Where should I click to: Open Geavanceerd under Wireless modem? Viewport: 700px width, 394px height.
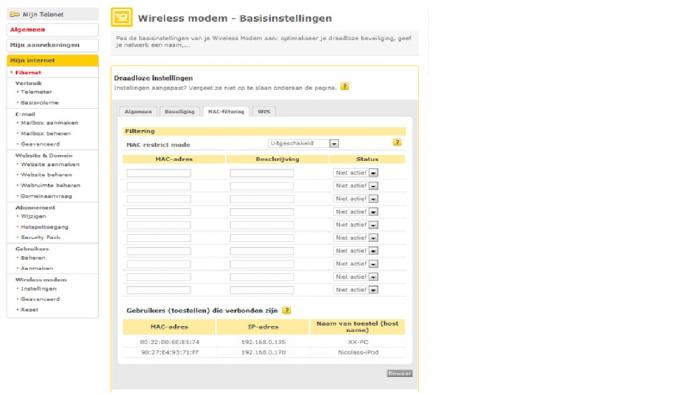coord(40,299)
